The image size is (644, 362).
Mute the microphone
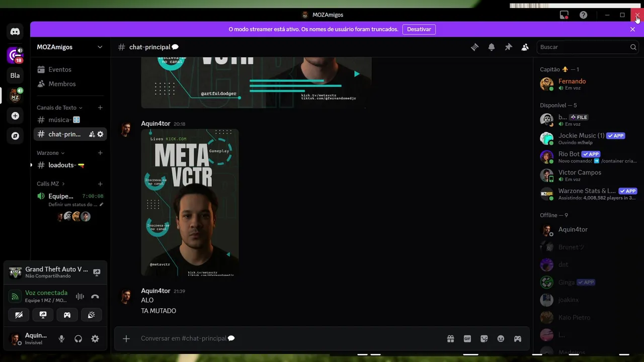(x=61, y=339)
